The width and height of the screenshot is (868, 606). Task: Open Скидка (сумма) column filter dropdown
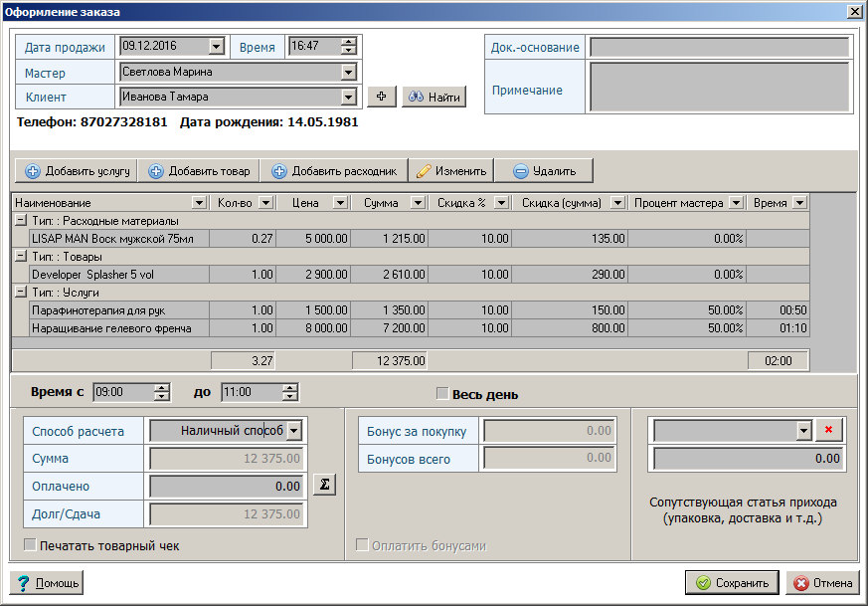point(617,203)
